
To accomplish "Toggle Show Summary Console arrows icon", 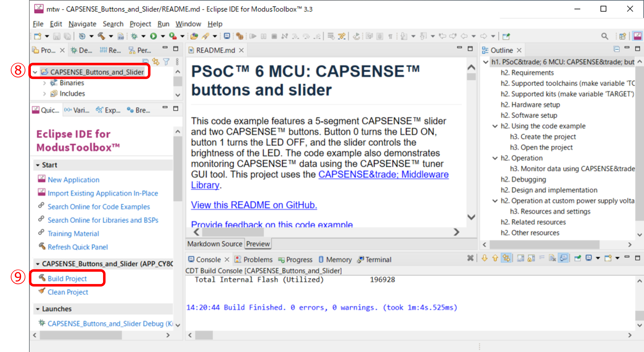I will point(506,258).
